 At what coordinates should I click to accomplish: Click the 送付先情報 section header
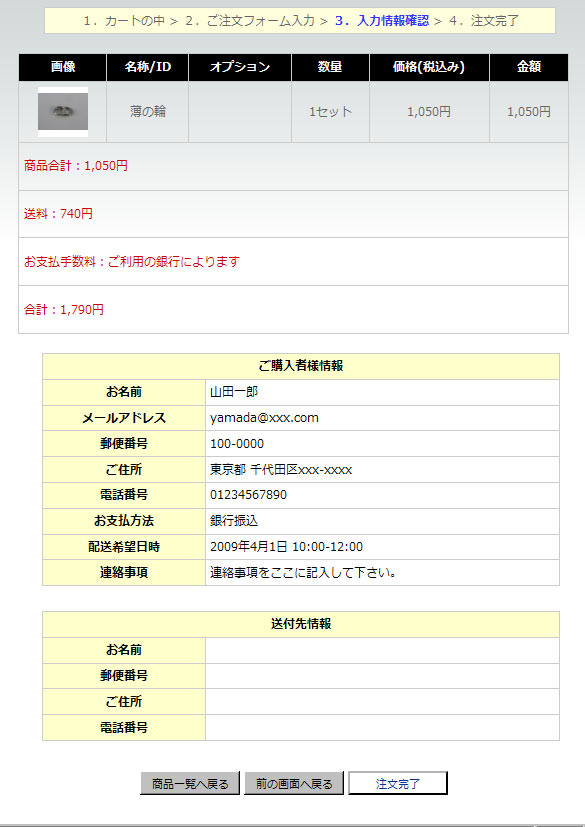(x=301, y=624)
